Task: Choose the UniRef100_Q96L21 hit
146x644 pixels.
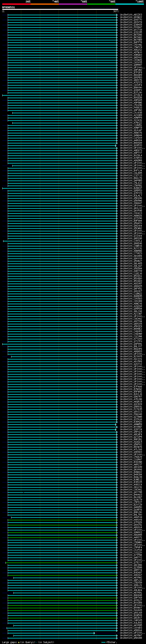Action: [x=131, y=585]
